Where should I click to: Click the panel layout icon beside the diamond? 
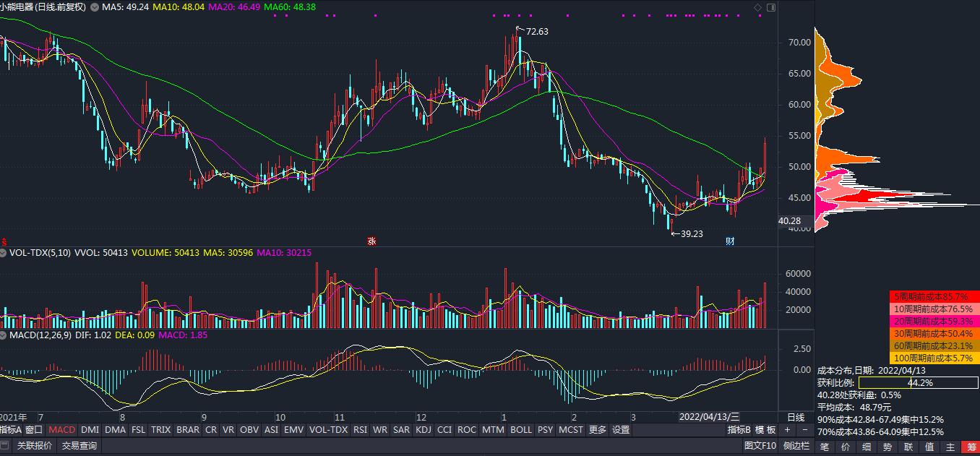771,7
